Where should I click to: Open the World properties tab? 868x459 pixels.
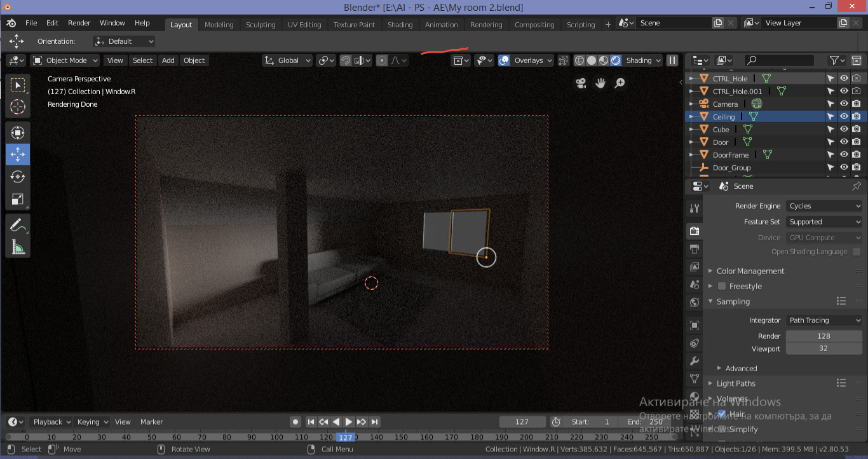point(695,302)
